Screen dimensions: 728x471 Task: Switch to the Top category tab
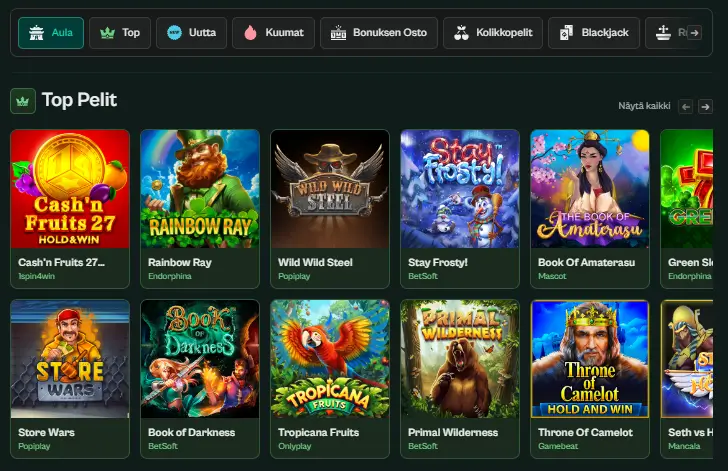pos(120,33)
